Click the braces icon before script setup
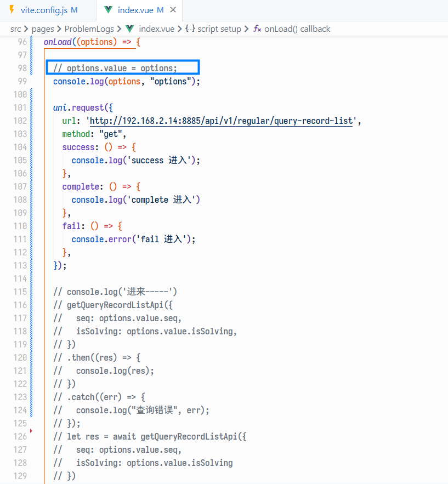The height and width of the screenshot is (484, 448). [190, 29]
